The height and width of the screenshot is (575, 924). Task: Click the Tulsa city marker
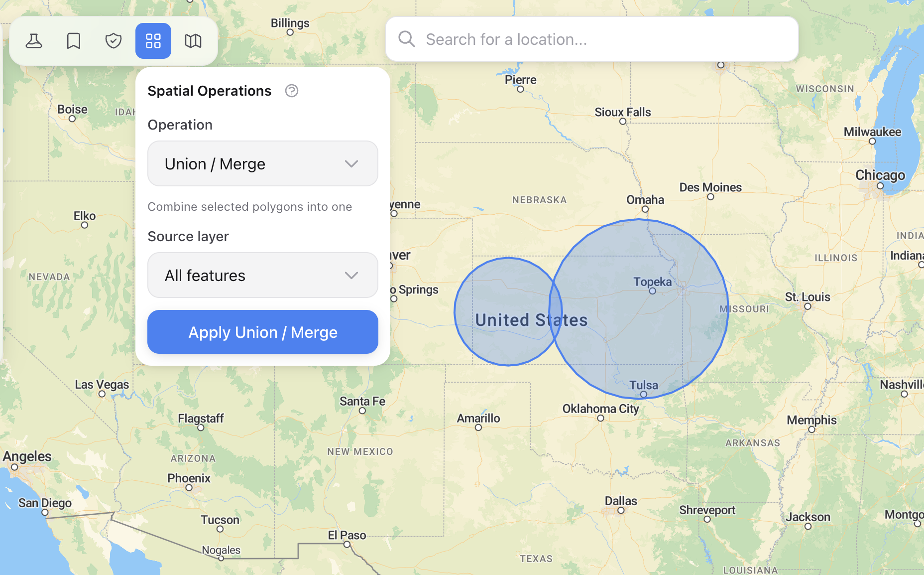click(643, 394)
